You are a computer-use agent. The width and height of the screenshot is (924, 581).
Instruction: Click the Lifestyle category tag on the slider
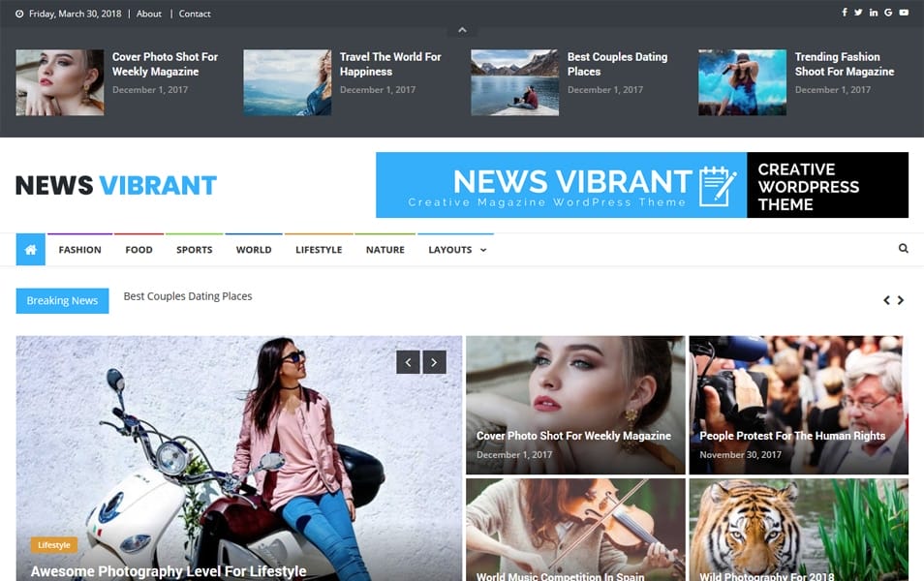[x=53, y=545]
